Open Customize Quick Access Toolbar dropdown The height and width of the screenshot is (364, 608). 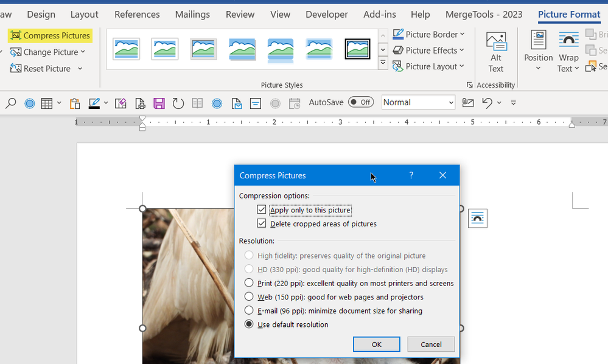coord(514,103)
